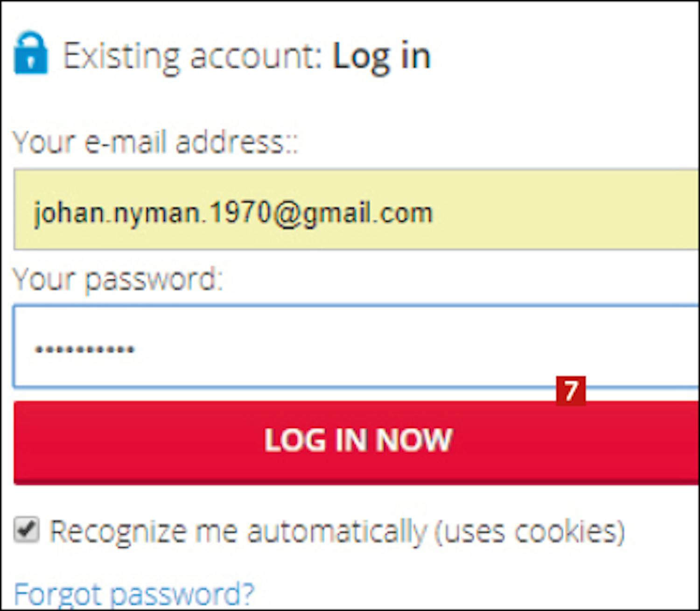Viewport: 700px width, 611px height.
Task: Click the LOG IN NOW button
Action: 357,442
